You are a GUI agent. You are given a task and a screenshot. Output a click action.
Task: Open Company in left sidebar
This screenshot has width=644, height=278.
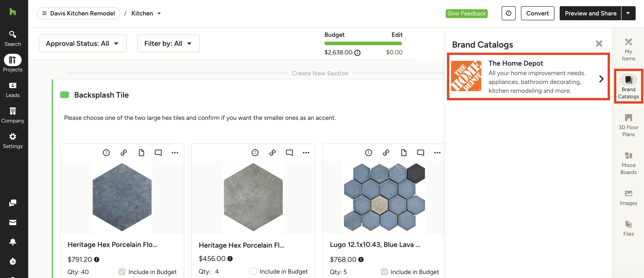click(x=13, y=115)
